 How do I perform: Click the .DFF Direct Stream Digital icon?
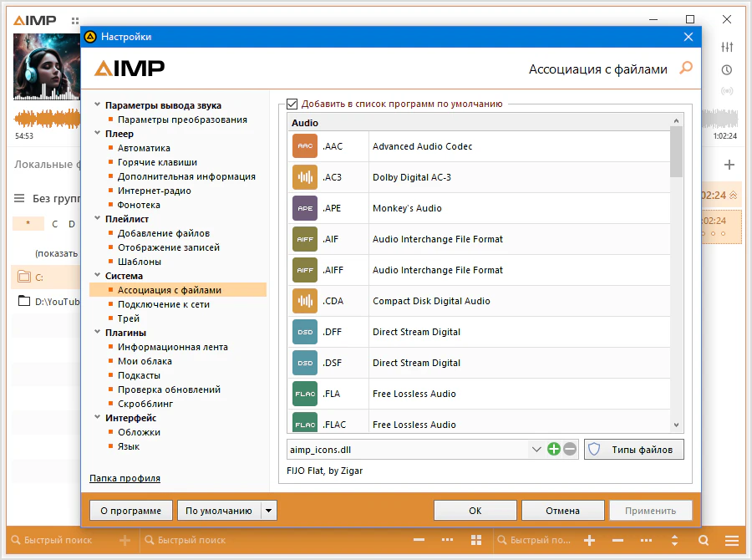[305, 332]
